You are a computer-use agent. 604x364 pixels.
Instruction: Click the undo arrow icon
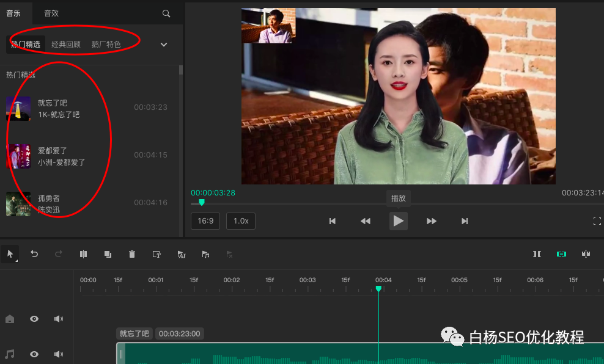coord(34,254)
